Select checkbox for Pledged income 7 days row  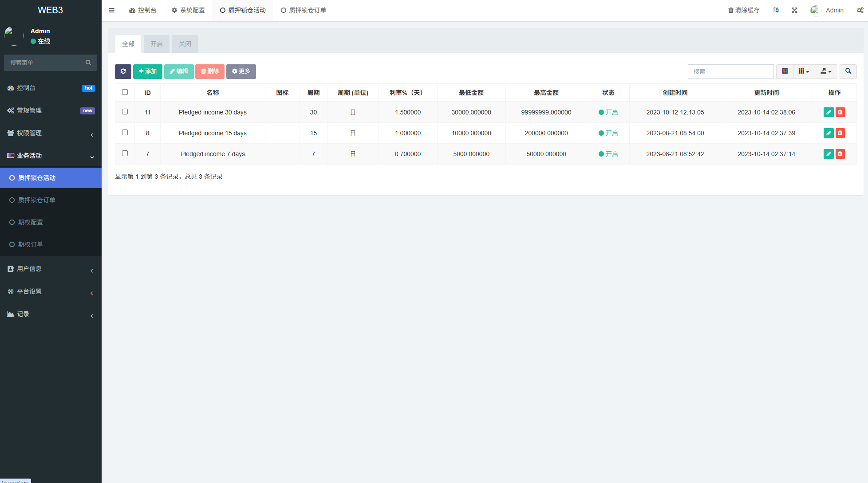coord(125,153)
